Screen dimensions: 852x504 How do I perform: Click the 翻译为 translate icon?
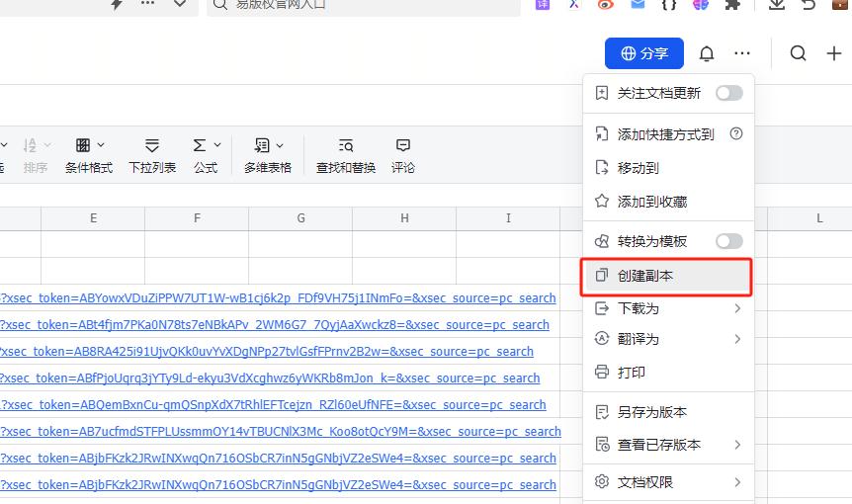pos(602,338)
